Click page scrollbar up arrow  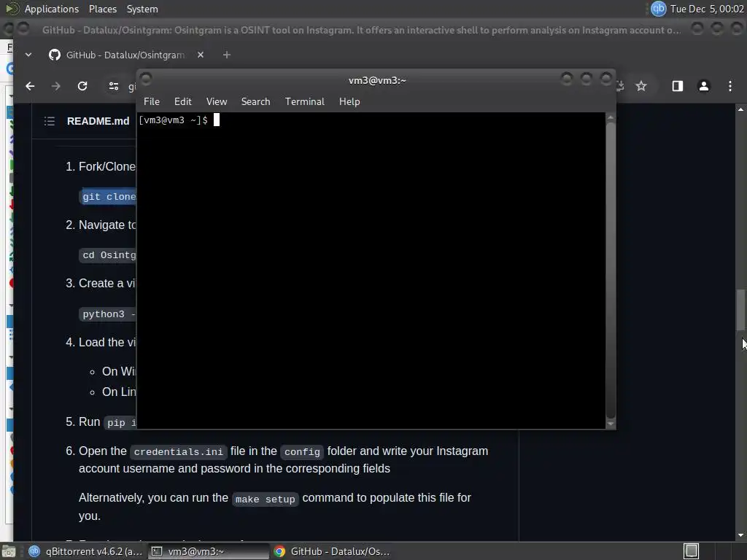(x=740, y=109)
